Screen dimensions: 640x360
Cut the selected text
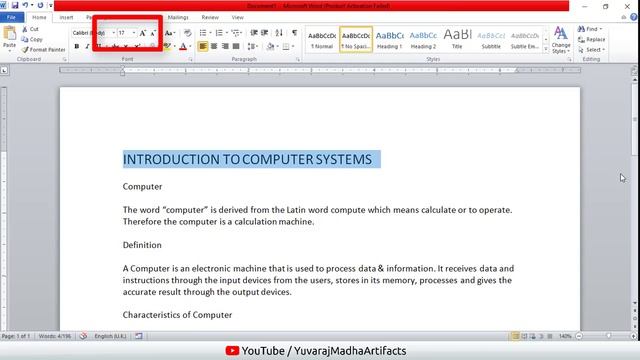(x=31, y=29)
